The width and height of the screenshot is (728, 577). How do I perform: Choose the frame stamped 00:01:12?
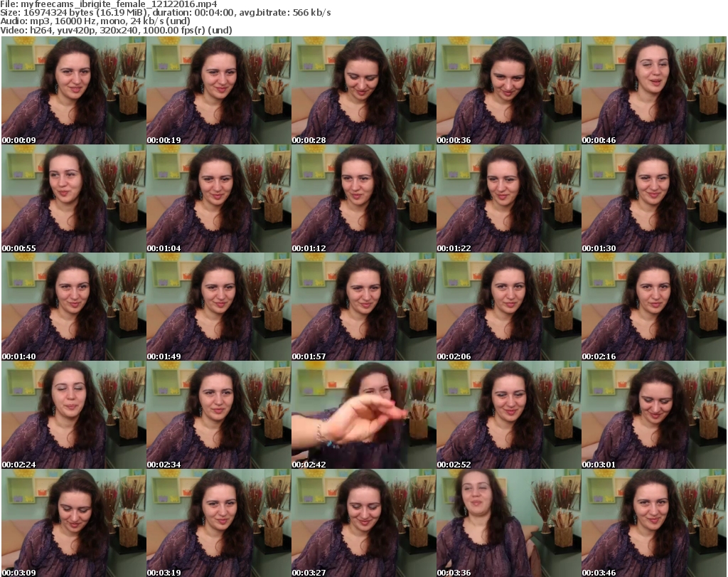click(x=363, y=198)
